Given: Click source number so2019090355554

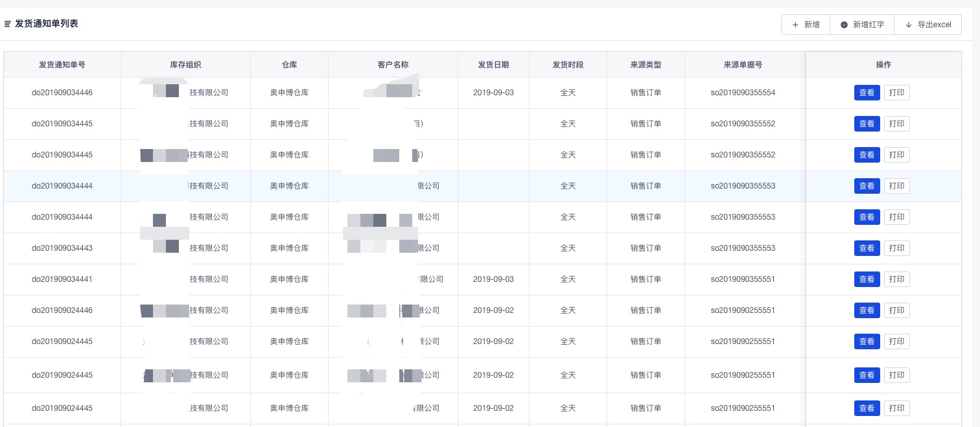Looking at the screenshot, I should [x=743, y=93].
